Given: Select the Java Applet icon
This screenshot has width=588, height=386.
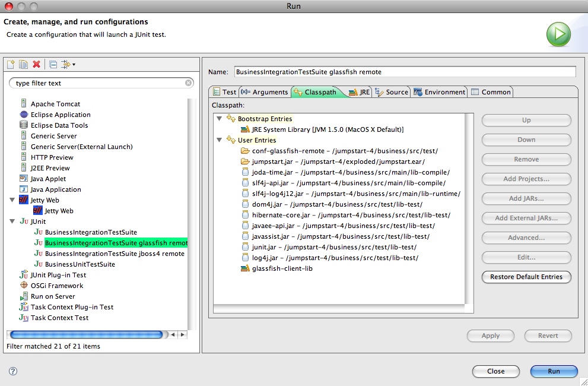Looking at the screenshot, I should tap(24, 179).
